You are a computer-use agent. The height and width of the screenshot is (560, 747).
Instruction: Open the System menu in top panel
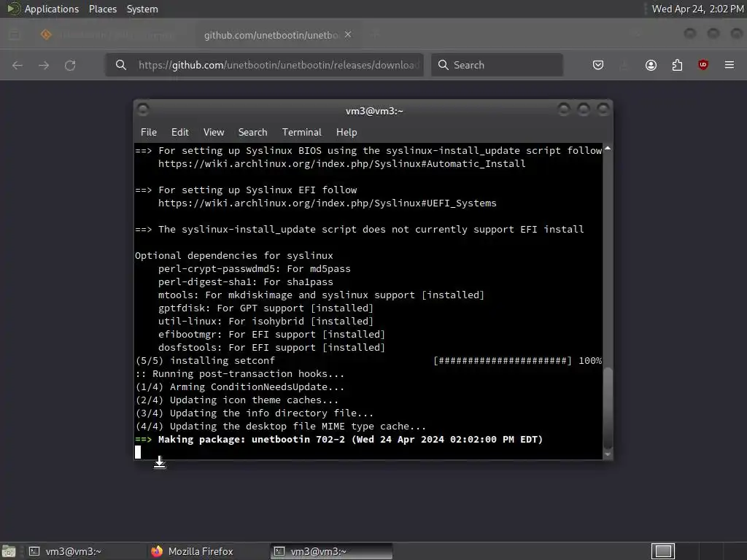point(142,9)
